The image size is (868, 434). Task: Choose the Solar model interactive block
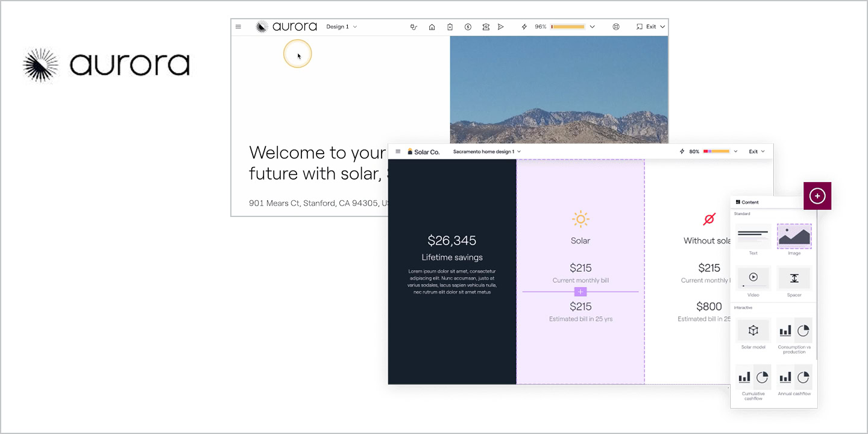(753, 330)
